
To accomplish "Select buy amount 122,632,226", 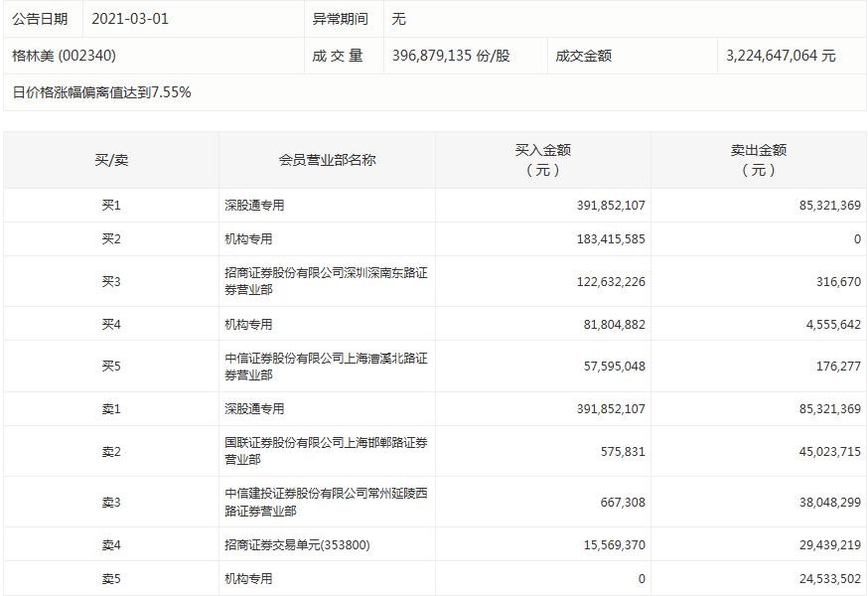I will tap(611, 282).
